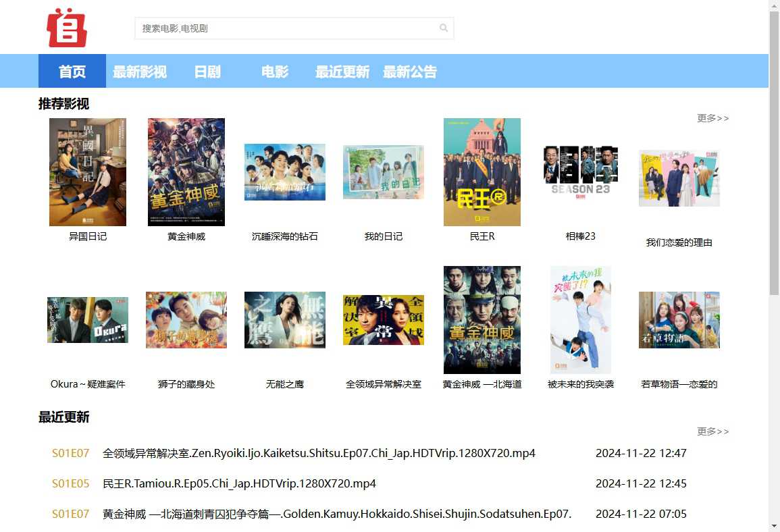
Task: Open the 最近更新 nav tab
Action: (x=343, y=71)
